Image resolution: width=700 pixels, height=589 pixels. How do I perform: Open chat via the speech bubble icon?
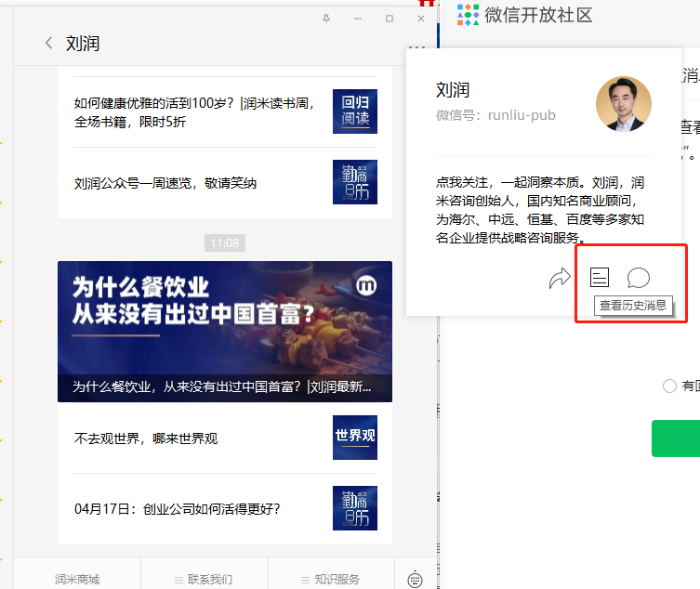[x=638, y=278]
